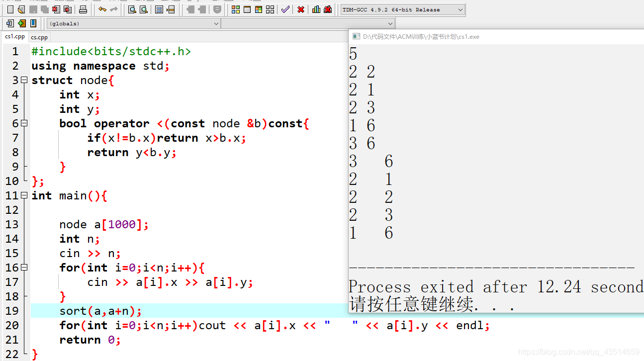Click the 'return 0;' code line
Viewport: 644px width, 361px height.
coord(90,340)
